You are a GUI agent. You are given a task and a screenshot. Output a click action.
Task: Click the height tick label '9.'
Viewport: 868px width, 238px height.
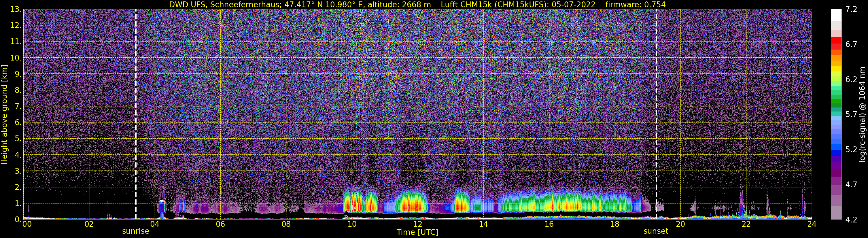pyautogui.click(x=18, y=74)
